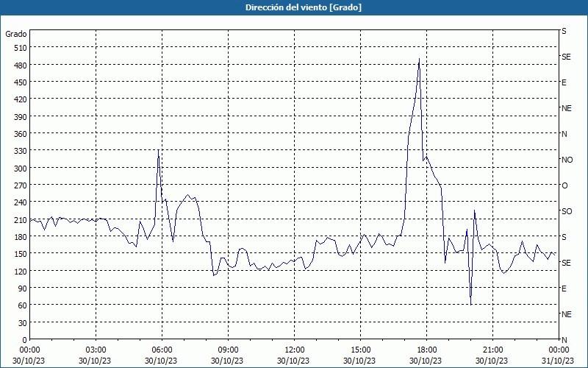
Task: Click the lowest dip of the line near 60 degrees
Action: click(470, 305)
